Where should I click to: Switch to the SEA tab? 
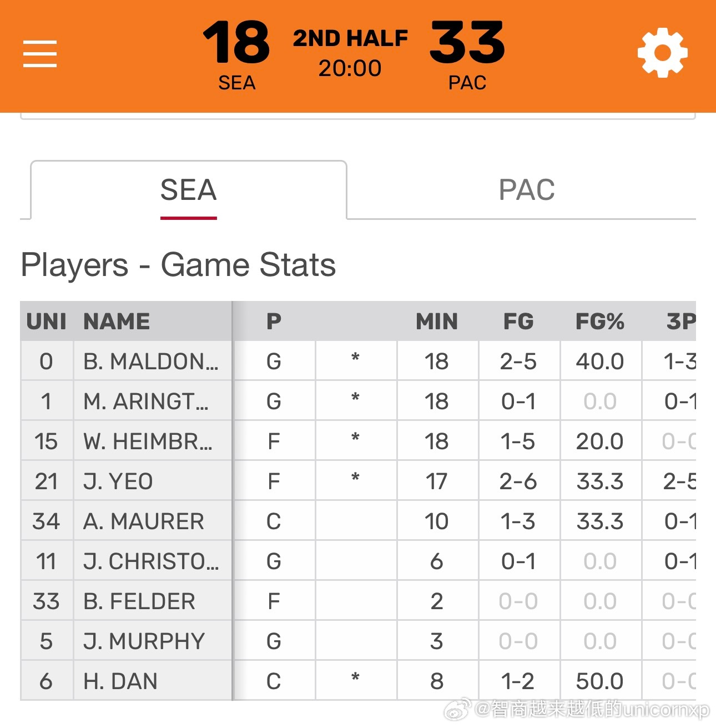188,190
